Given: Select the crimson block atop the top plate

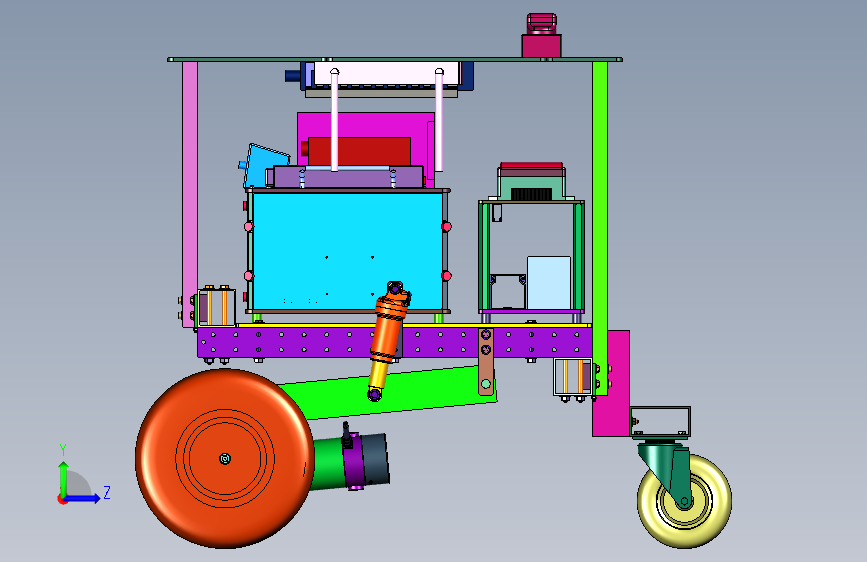Looking at the screenshot, I should (541, 45).
